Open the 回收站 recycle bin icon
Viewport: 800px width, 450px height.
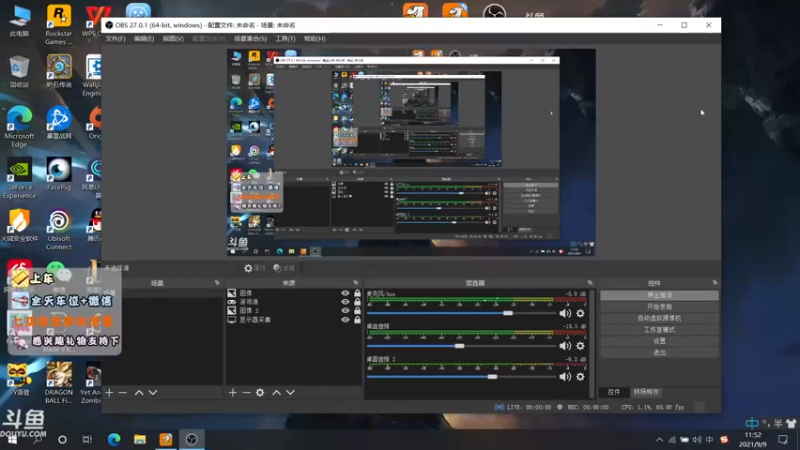19,72
